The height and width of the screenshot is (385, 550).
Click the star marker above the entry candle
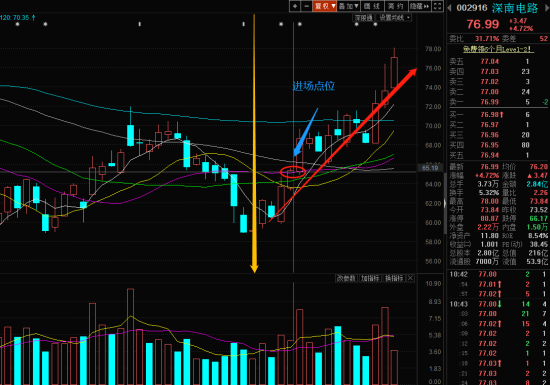tap(300, 24)
